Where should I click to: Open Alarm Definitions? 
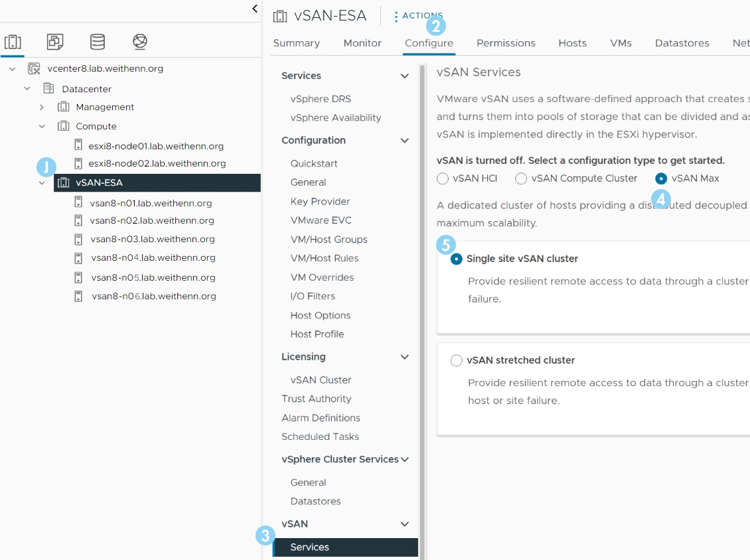321,417
